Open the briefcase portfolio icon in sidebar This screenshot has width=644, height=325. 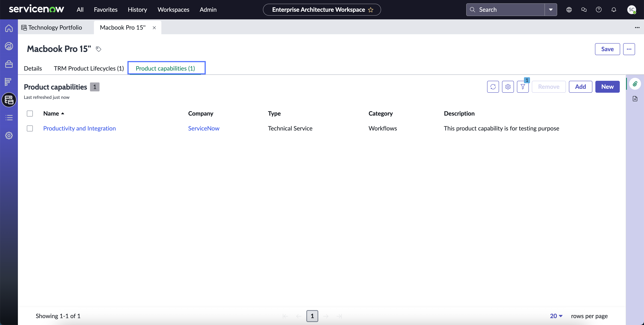click(x=9, y=64)
